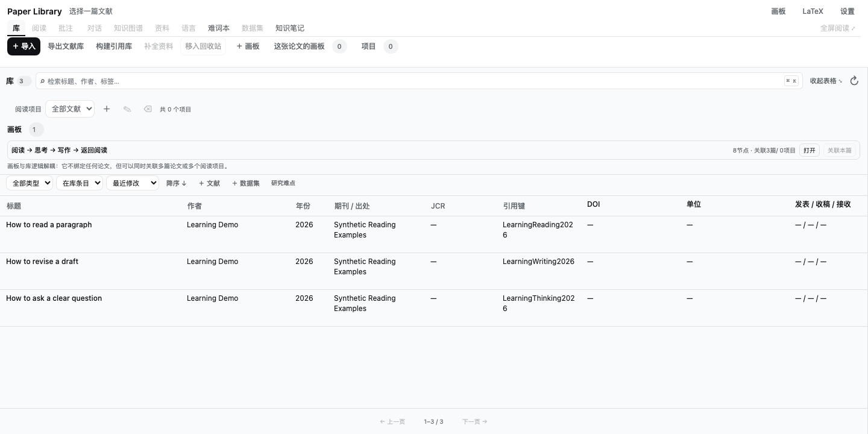Open 这张论文的画板 list

tap(310, 46)
